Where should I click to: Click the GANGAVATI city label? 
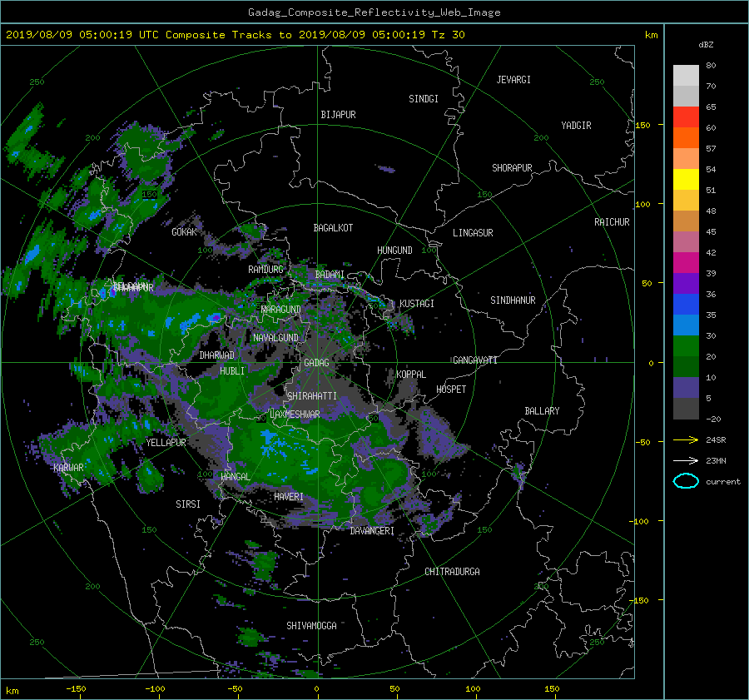click(x=475, y=360)
